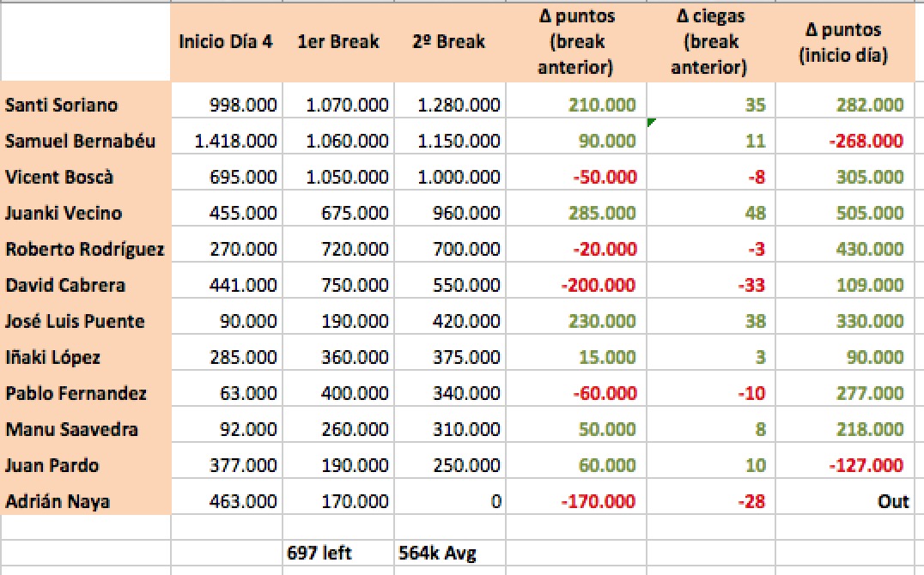Viewport: 924px width, 575px height.
Task: Select Samuel Bernabéu's 1.418.000 cell
Action: [227, 141]
